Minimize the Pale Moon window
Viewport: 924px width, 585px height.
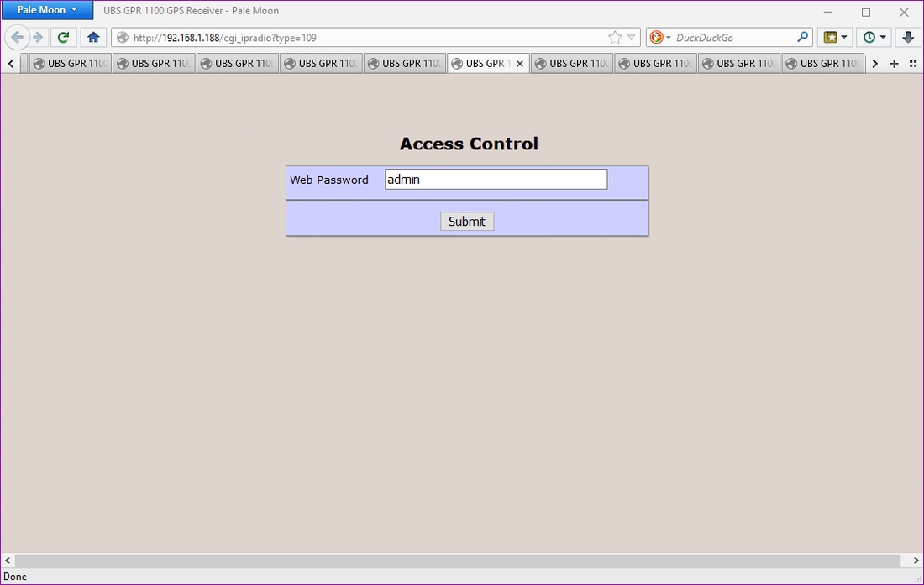tap(828, 12)
